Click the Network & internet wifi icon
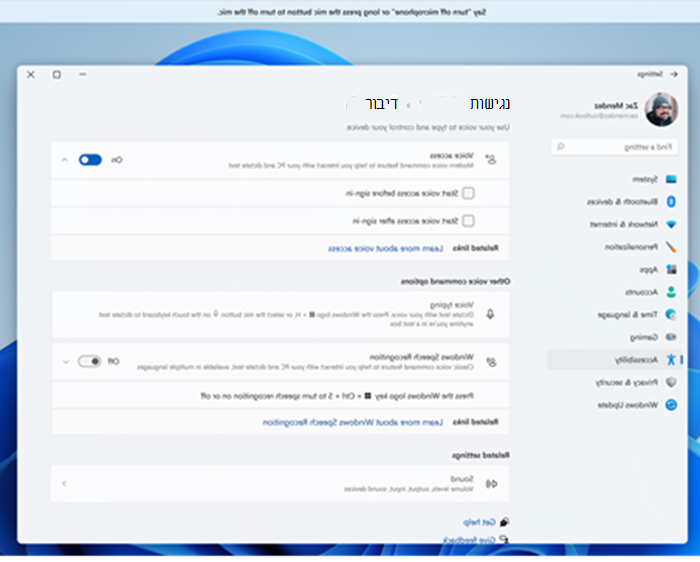The image size is (700, 562). click(x=671, y=224)
